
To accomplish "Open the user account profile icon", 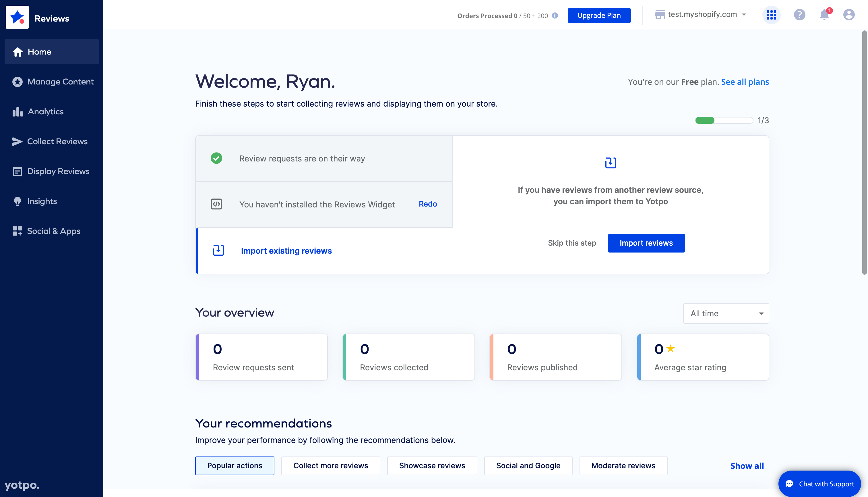I will pos(849,15).
